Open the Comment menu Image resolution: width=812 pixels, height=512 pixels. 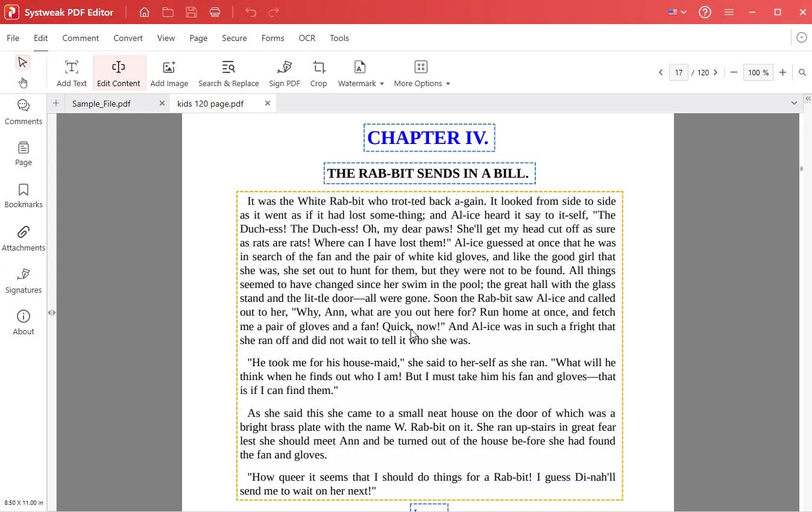point(80,38)
